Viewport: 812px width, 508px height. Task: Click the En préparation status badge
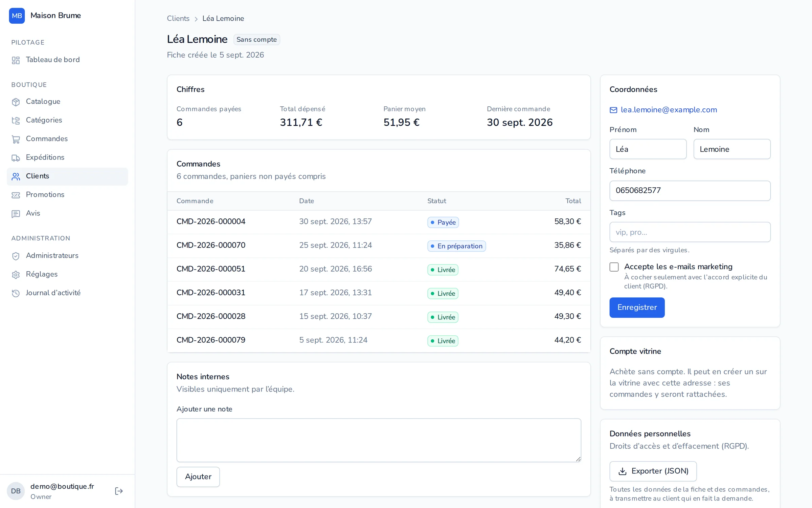click(456, 246)
